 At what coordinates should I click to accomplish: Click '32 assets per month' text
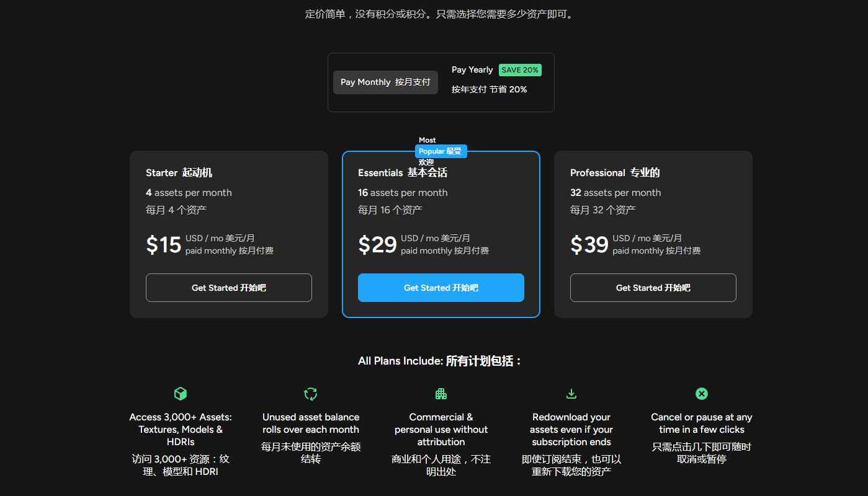click(615, 193)
